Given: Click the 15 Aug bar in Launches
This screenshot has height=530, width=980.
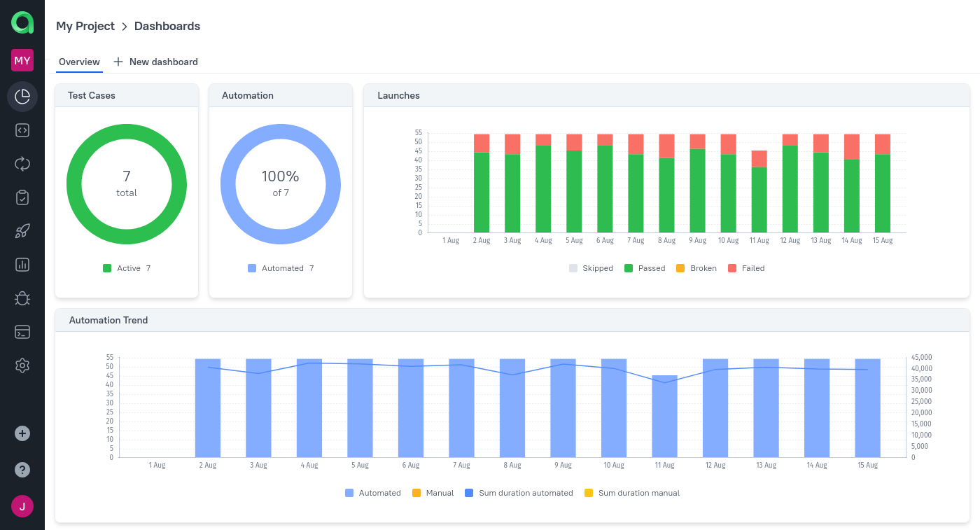Looking at the screenshot, I should coord(882,183).
